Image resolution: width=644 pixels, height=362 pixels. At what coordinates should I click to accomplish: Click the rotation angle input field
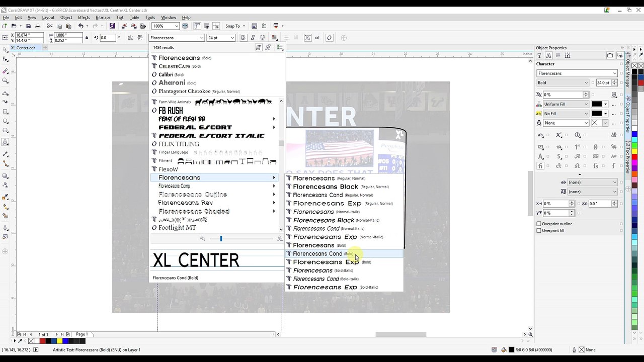point(108,38)
